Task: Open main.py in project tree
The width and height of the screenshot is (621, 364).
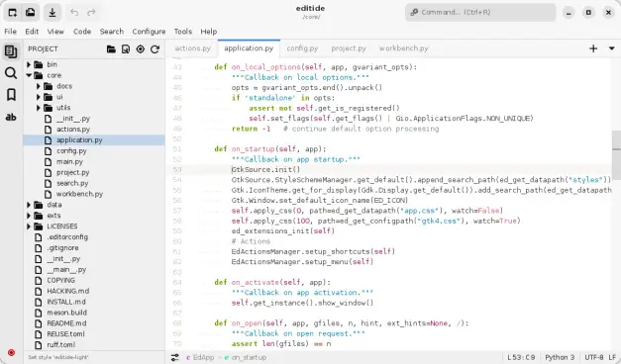Action: coord(69,162)
